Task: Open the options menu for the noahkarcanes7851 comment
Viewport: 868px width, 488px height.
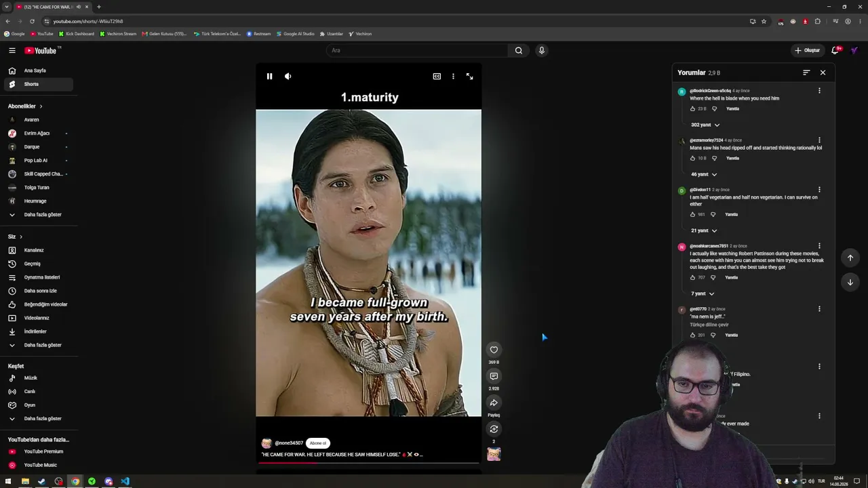Action: pos(819,246)
